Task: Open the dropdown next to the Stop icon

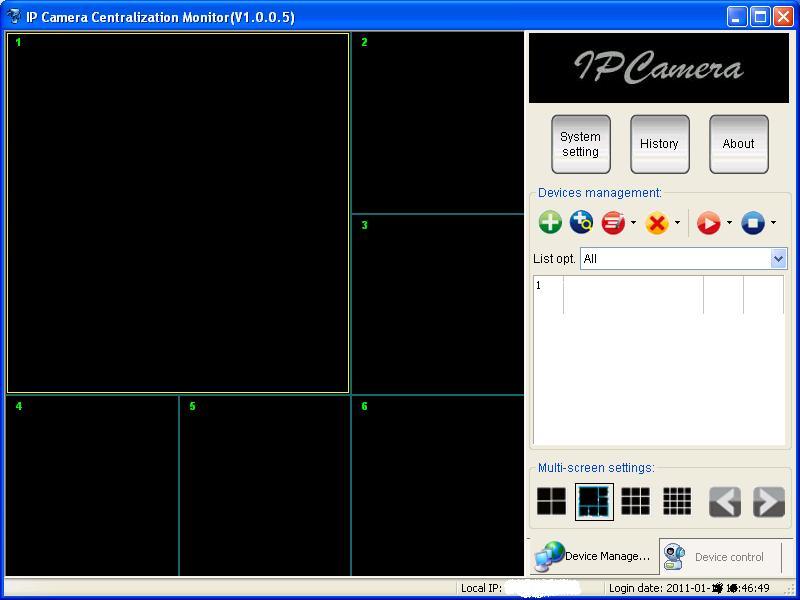Action: [x=772, y=222]
